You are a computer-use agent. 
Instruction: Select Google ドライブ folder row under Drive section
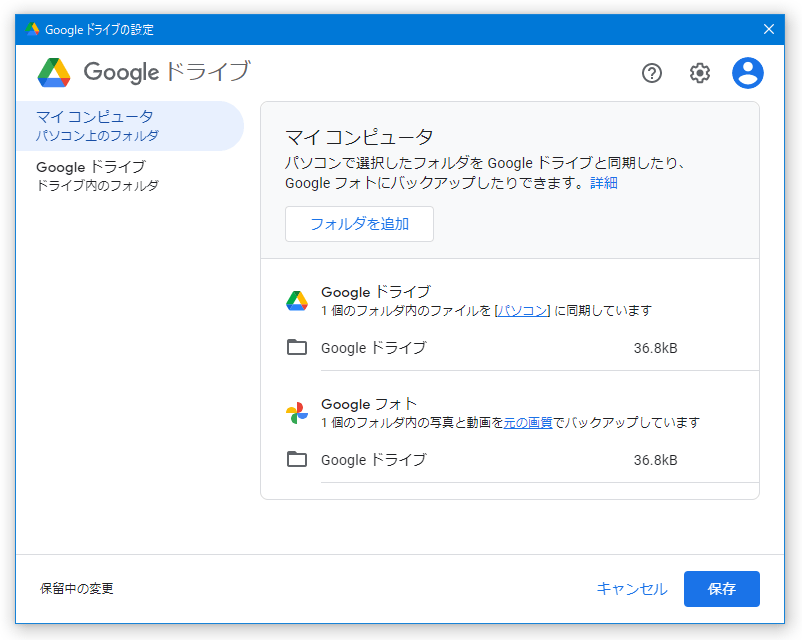pyautogui.click(x=522, y=348)
